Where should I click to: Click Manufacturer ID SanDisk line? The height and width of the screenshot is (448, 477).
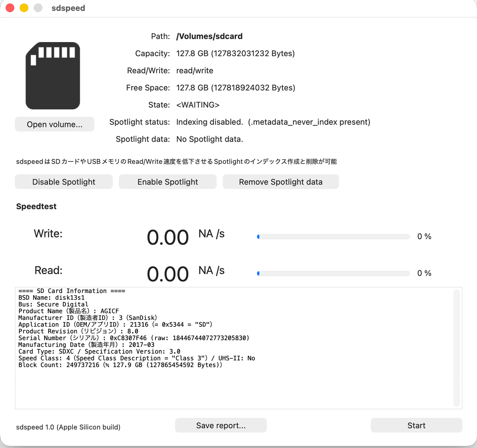[88, 318]
